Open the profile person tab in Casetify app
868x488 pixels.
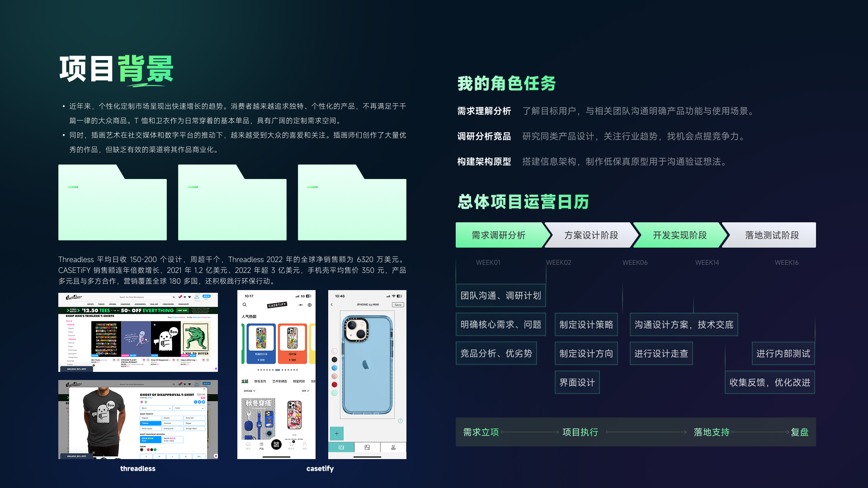pyautogui.click(x=305, y=445)
